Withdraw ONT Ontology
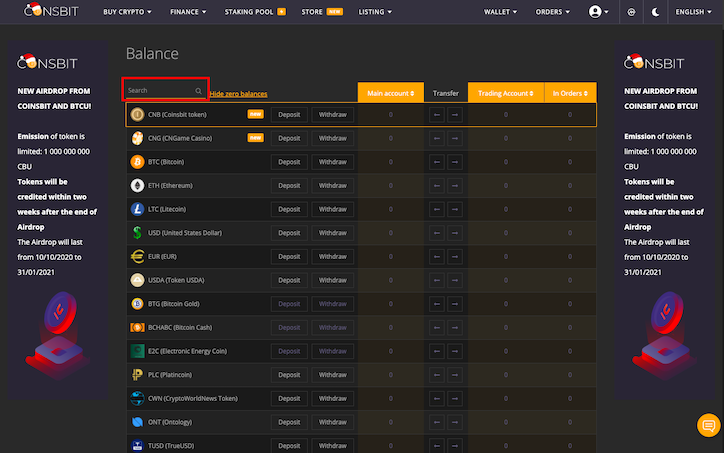Viewport: 724px width, 453px height. tap(332, 422)
